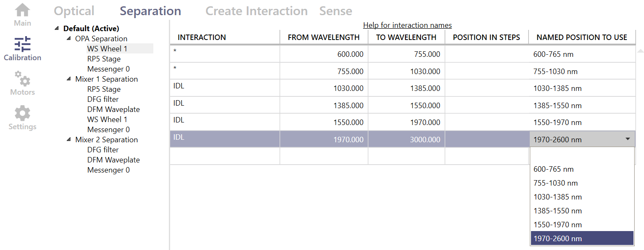The image size is (644, 250).
Task: Click the To Wavelength column header
Action: tap(406, 37)
